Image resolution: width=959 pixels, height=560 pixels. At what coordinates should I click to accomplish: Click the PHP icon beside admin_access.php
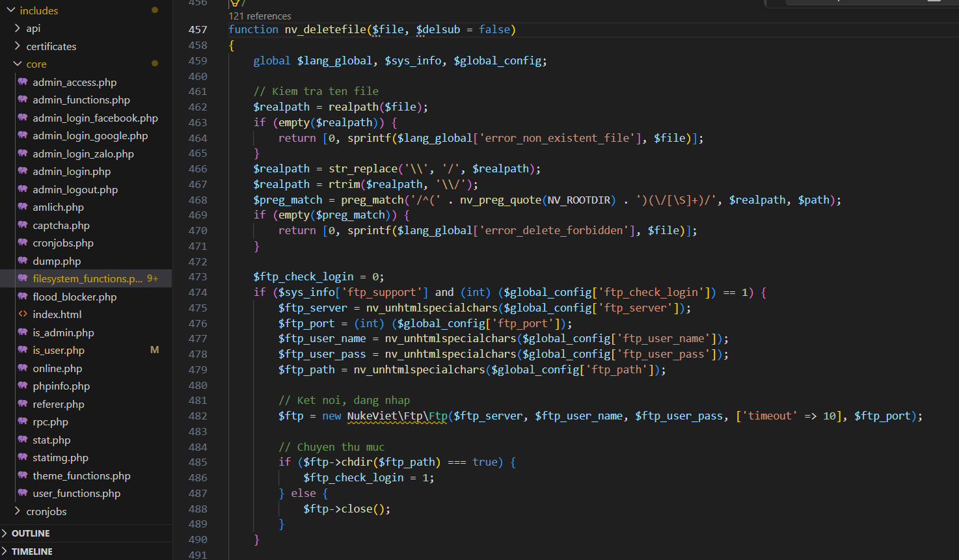pos(23,82)
